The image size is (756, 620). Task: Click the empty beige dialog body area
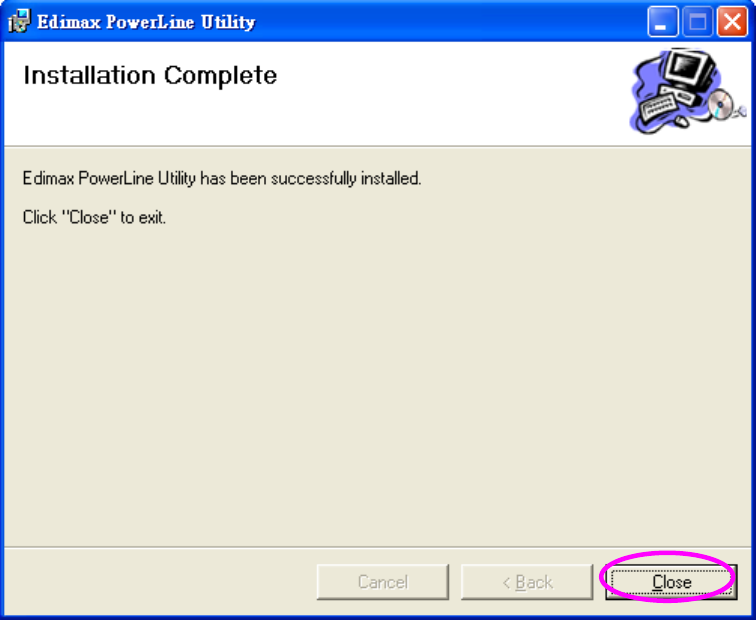tap(378, 386)
